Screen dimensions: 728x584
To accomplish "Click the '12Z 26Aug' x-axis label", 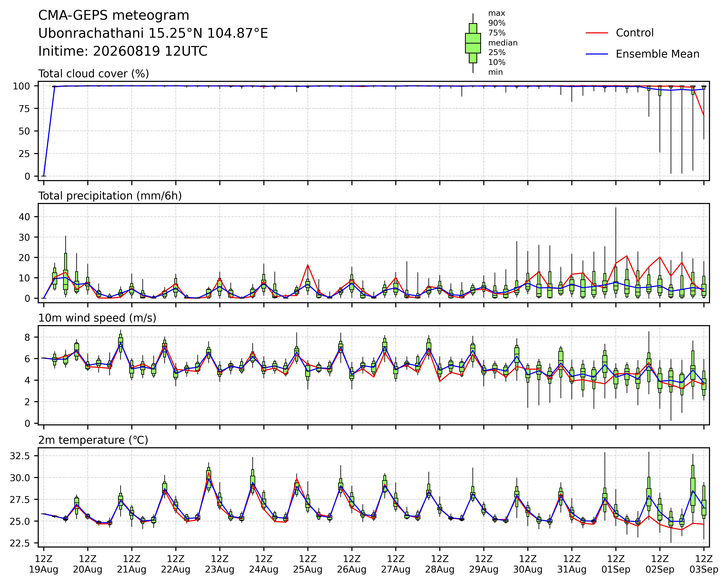I will coord(352,564).
